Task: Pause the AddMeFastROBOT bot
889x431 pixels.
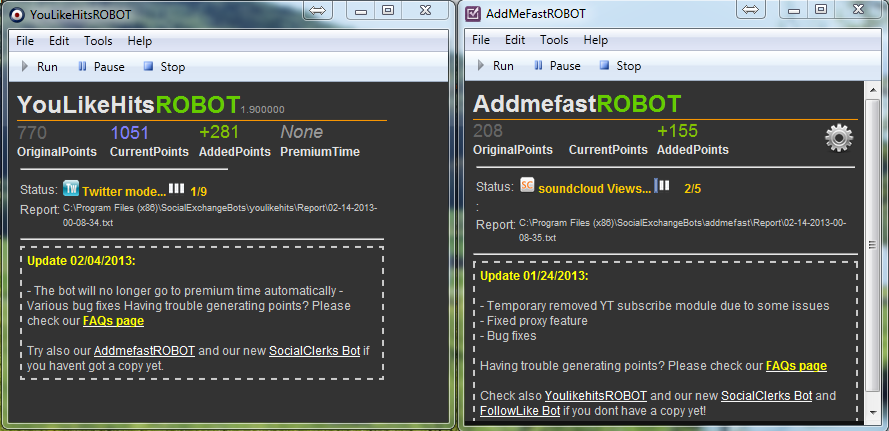Action: (x=557, y=66)
